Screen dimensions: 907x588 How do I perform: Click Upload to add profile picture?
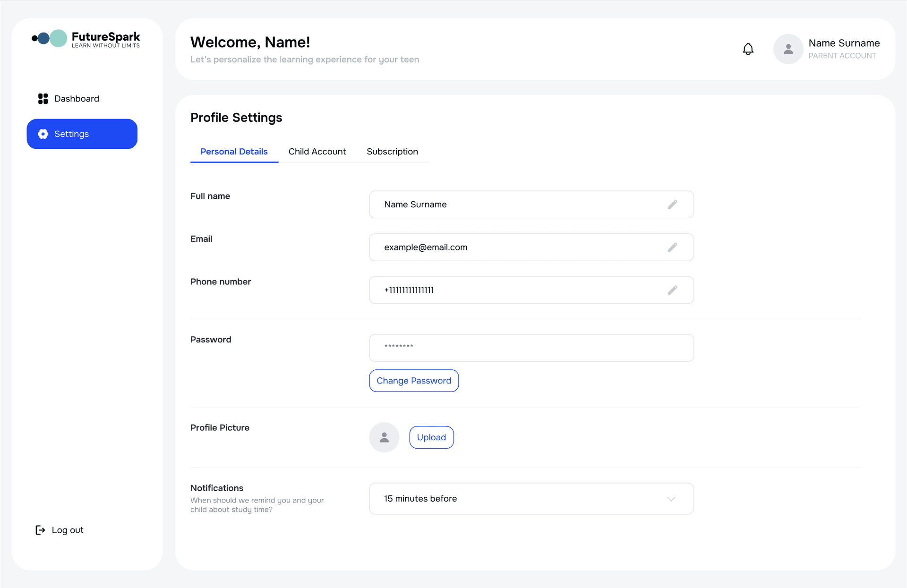click(431, 437)
